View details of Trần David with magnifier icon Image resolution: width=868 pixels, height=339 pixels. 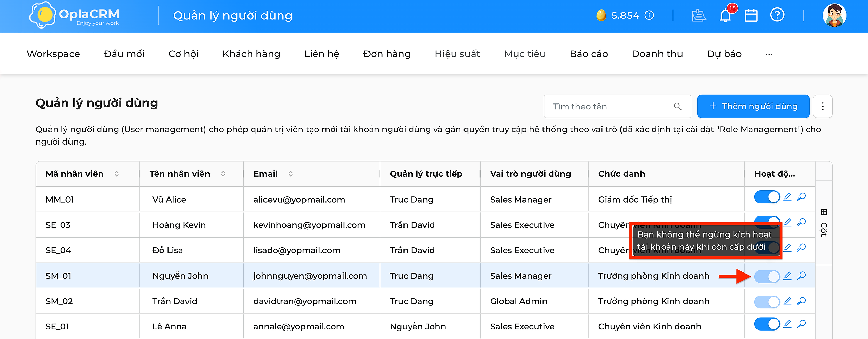(x=802, y=301)
